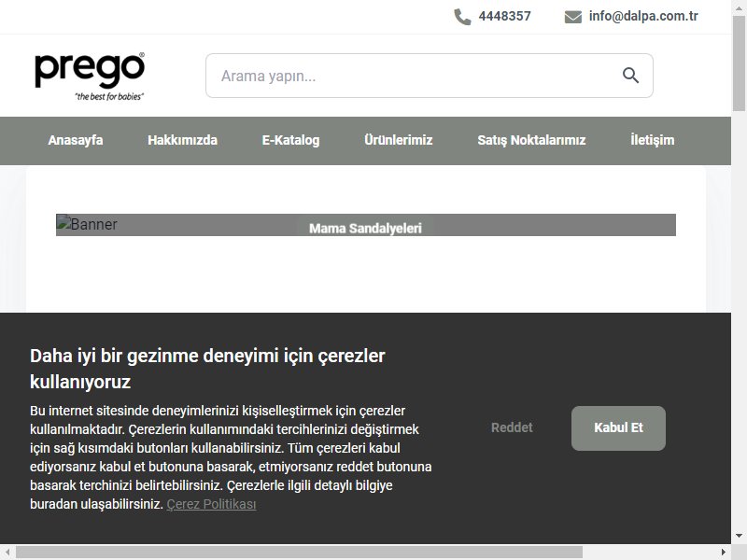Open the E-Katalog menu item

click(x=290, y=140)
